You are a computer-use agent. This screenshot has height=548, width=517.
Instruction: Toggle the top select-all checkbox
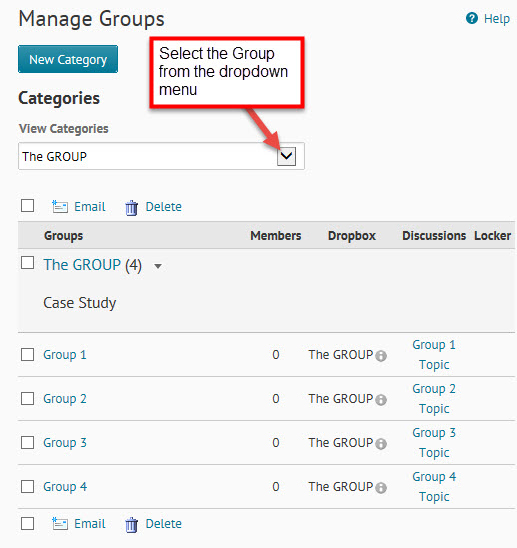pos(27,206)
